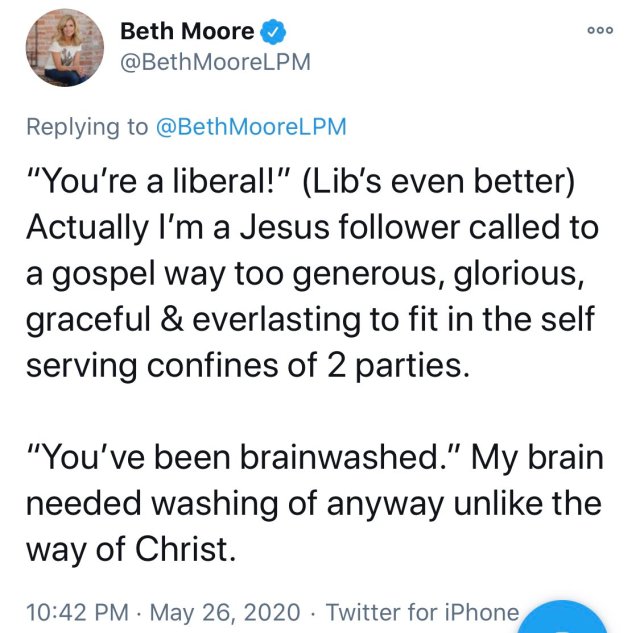Click the @BethMooreLPM handle below the name
This screenshot has width=640, height=633.
(215, 62)
